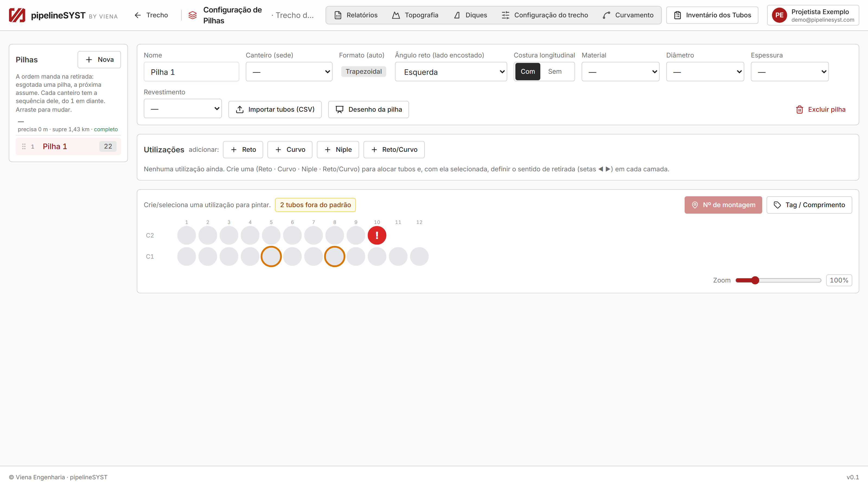
Task: Click the Nome field with Pilha 1
Action: [192, 71]
